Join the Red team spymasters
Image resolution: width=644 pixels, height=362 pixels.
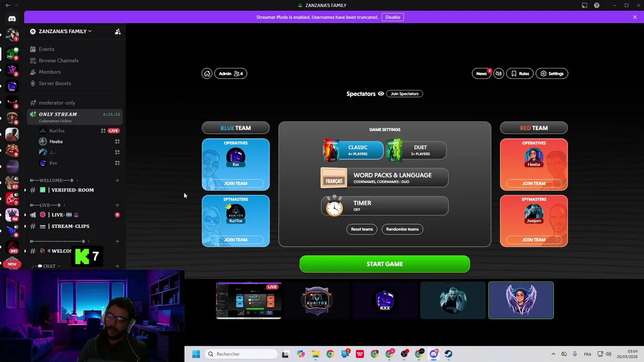point(534,240)
